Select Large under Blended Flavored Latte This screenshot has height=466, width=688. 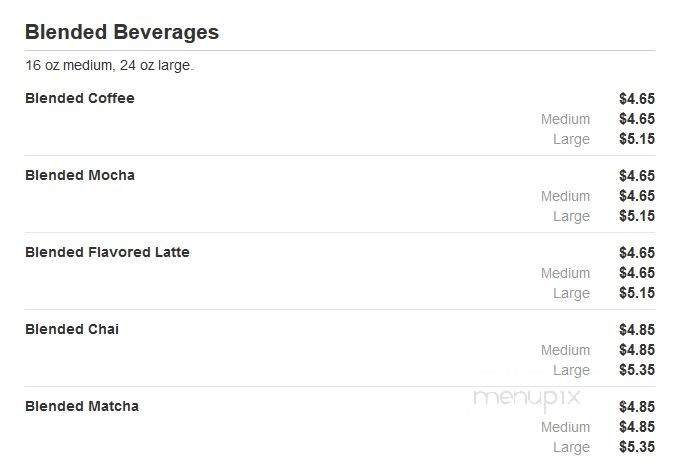click(x=571, y=293)
